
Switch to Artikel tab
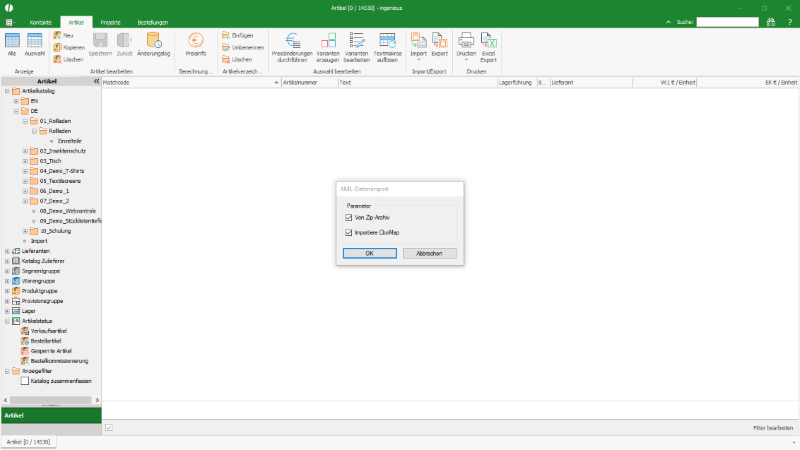pos(77,22)
